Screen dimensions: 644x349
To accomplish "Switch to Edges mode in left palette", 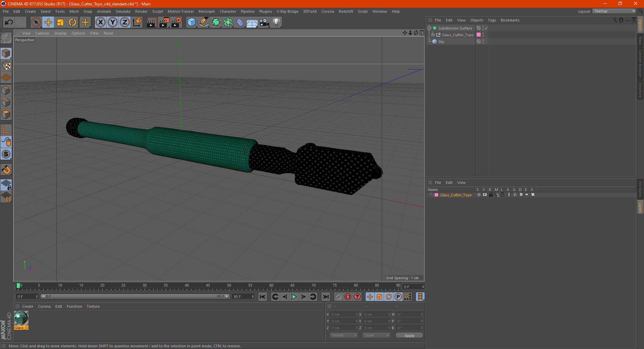I will (x=6, y=102).
